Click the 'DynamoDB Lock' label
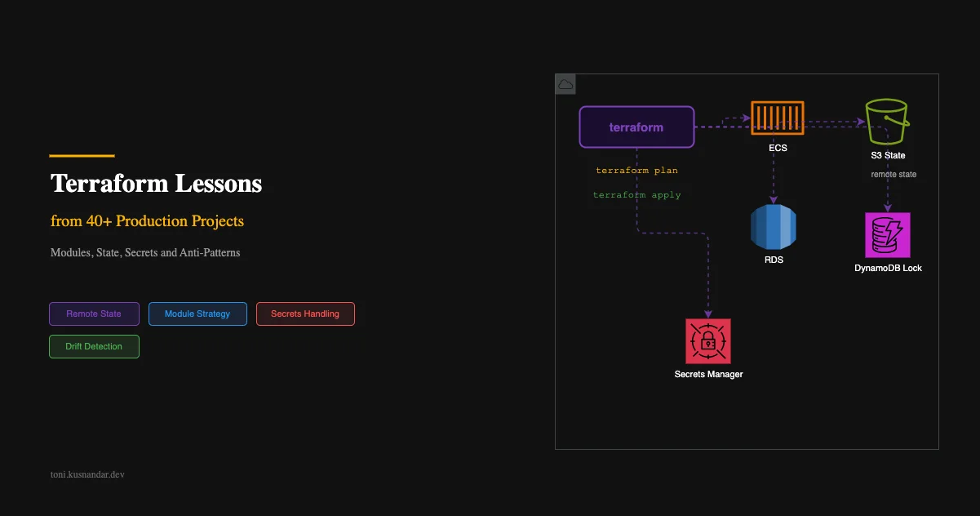The width and height of the screenshot is (980, 516). (888, 268)
